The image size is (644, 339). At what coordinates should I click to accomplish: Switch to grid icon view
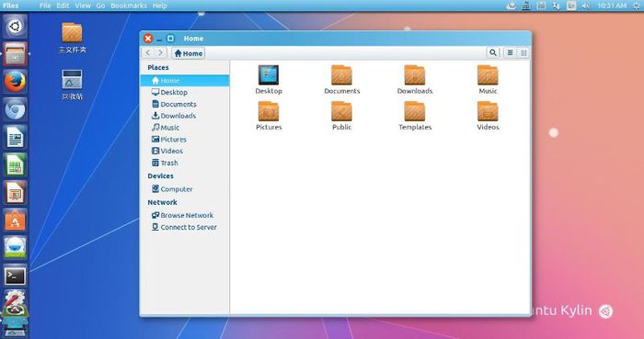(523, 53)
